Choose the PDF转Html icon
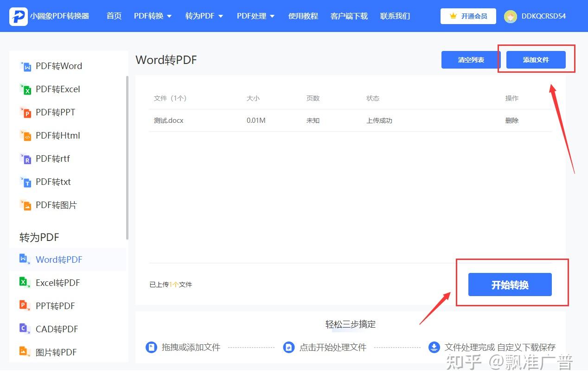Image resolution: width=588 pixels, height=386 pixels. [x=26, y=136]
